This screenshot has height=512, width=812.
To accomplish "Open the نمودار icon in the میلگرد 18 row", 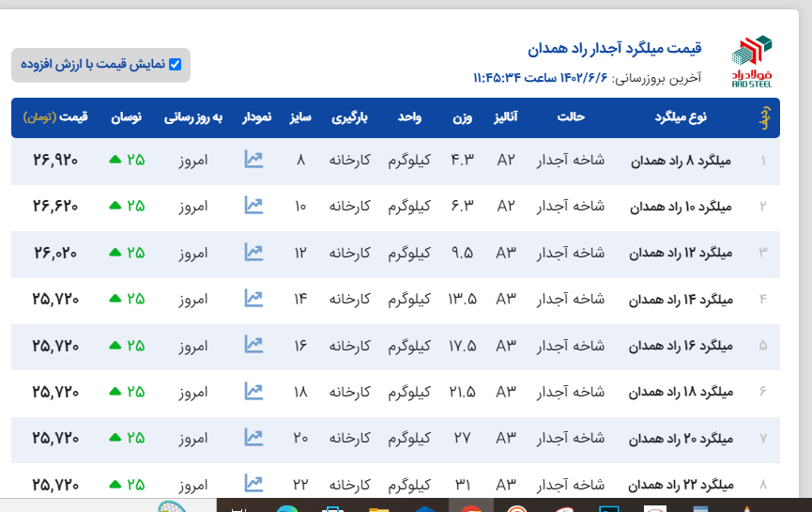I will pos(253,390).
